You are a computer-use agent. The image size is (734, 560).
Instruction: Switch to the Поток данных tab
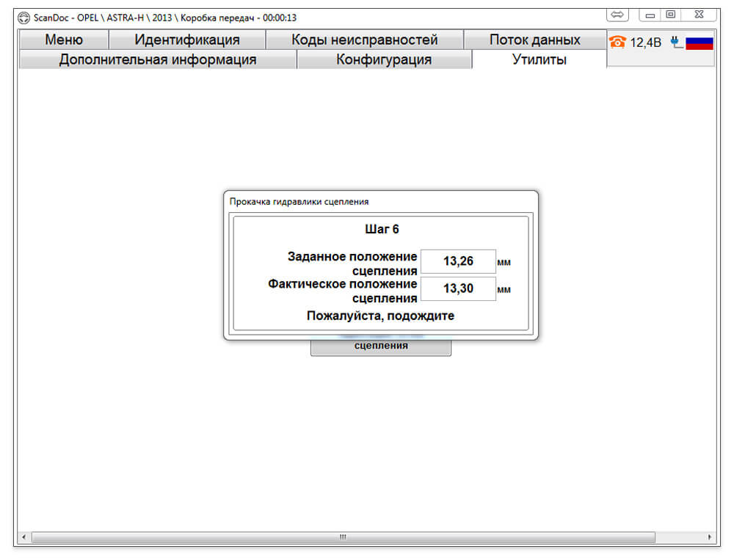pyautogui.click(x=535, y=40)
